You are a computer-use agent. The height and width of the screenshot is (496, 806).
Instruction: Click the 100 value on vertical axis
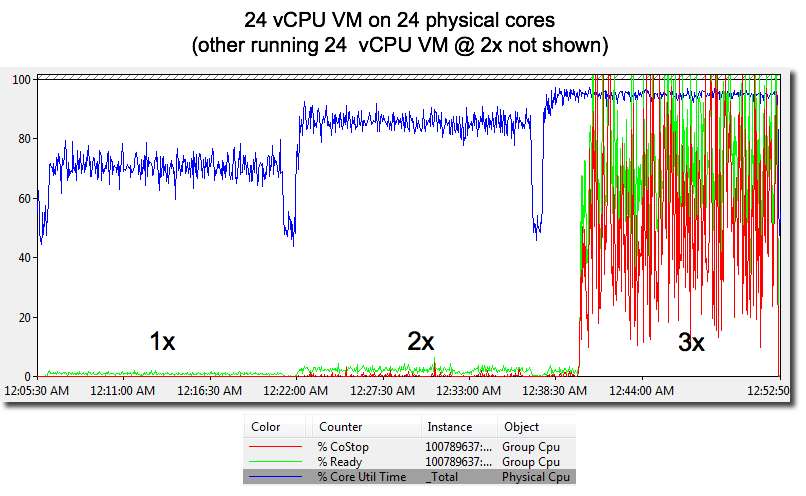click(22, 80)
